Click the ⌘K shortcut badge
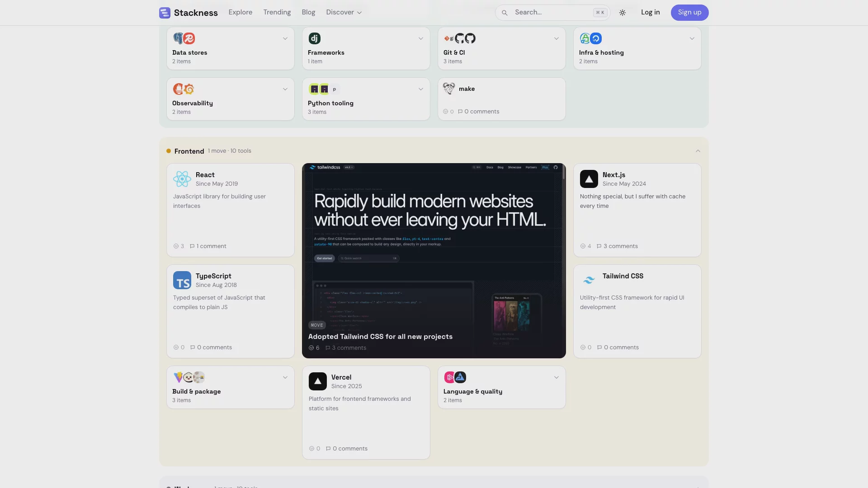Viewport: 868px width, 488px height. click(x=600, y=13)
